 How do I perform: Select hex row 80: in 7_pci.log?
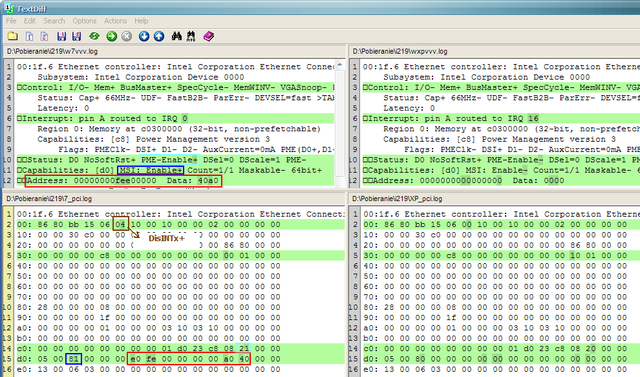[148, 307]
